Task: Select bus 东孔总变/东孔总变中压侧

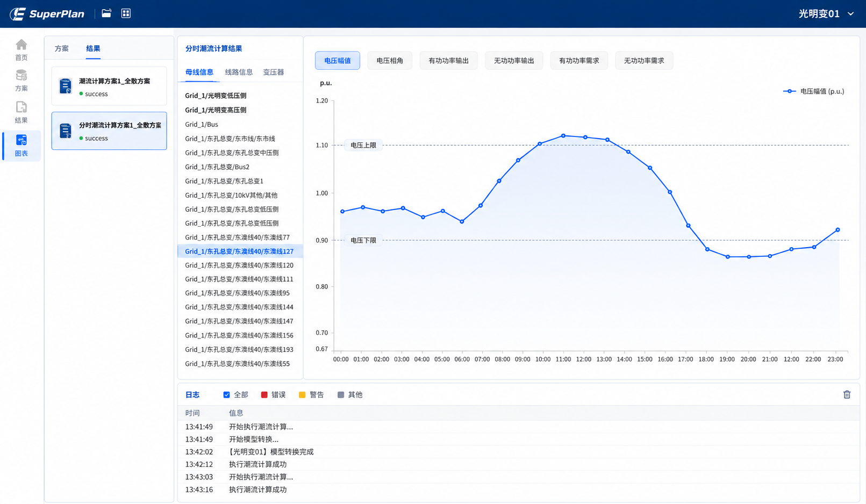Action: (x=232, y=153)
